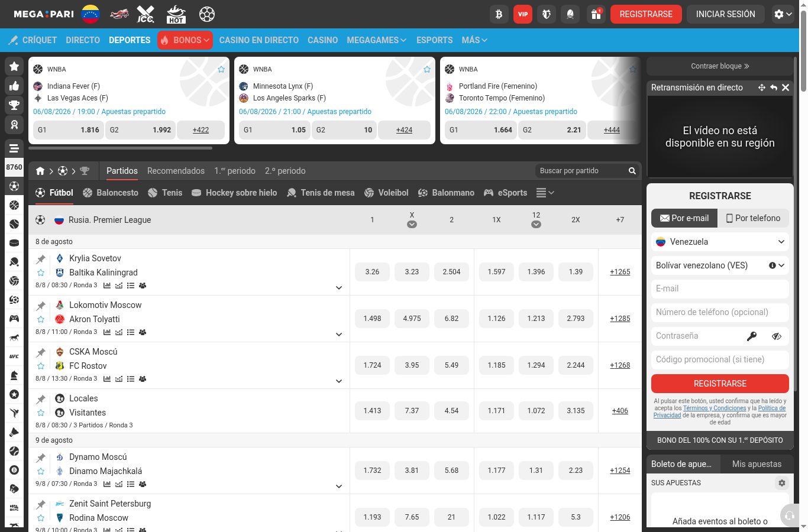Expand more sports list next to eSports

click(545, 193)
